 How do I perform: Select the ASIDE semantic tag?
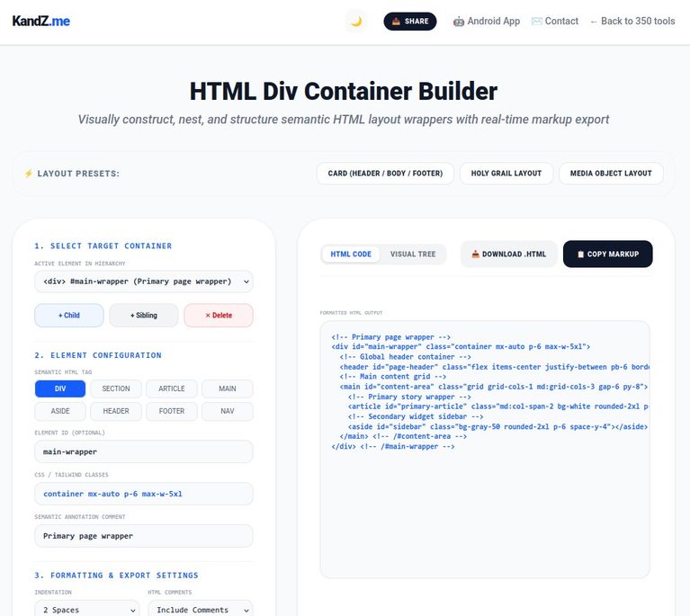pos(60,411)
